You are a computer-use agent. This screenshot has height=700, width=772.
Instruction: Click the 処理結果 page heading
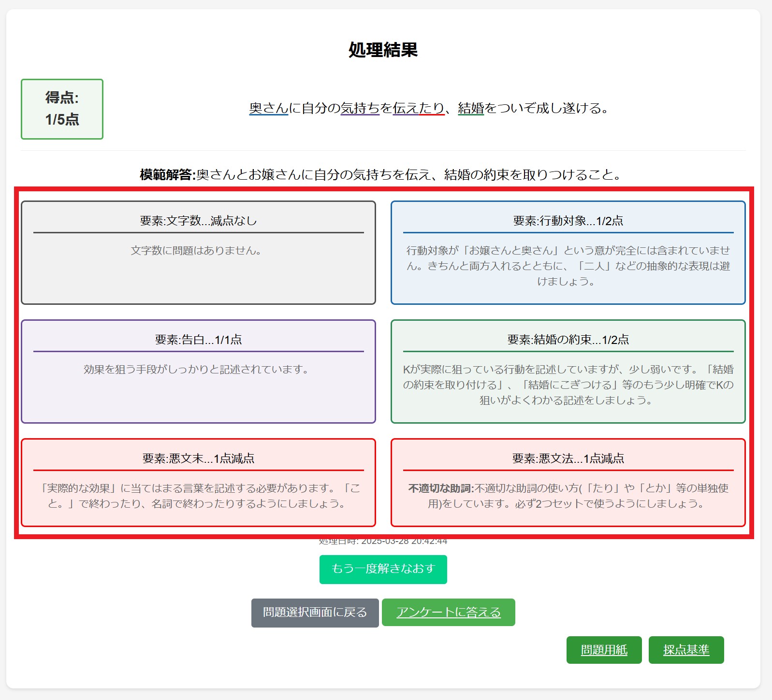pos(383,50)
